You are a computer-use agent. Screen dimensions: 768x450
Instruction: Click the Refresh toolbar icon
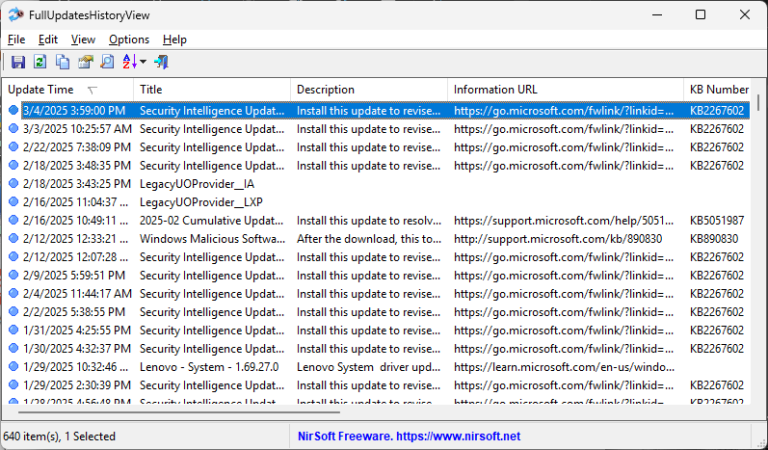pos(40,62)
